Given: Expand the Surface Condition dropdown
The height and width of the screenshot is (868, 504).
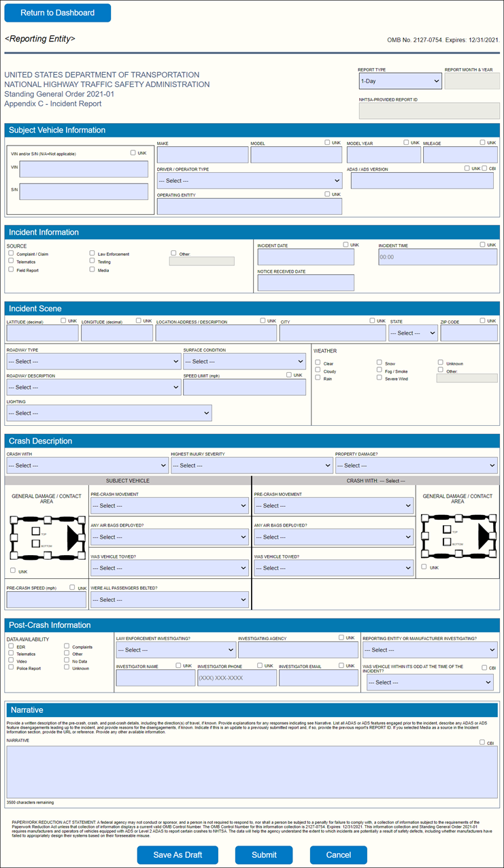Looking at the screenshot, I should [245, 362].
